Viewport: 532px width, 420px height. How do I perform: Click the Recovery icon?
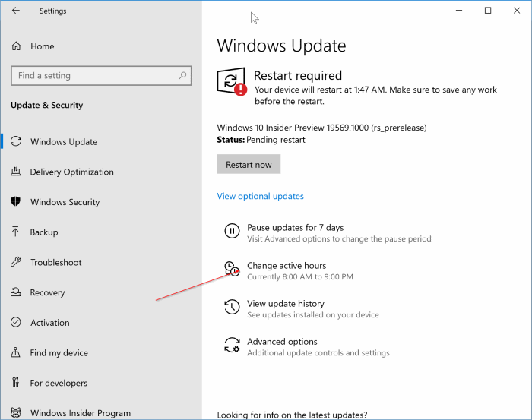[x=16, y=292]
